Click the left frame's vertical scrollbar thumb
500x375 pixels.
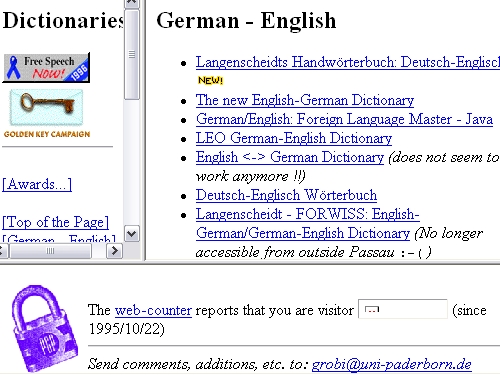pos(132,54)
